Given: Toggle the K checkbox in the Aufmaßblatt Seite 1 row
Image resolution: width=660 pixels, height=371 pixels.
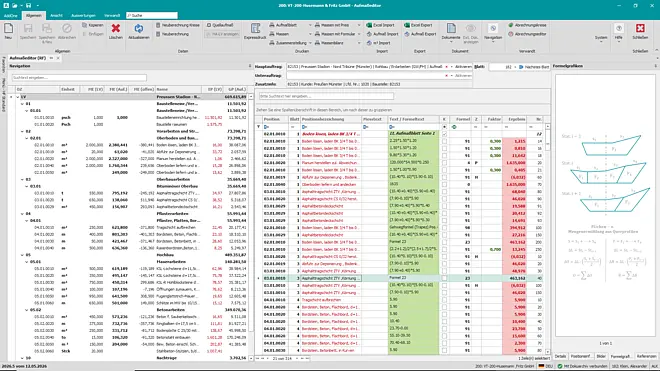Looking at the screenshot, I should pyautogui.click(x=444, y=134).
